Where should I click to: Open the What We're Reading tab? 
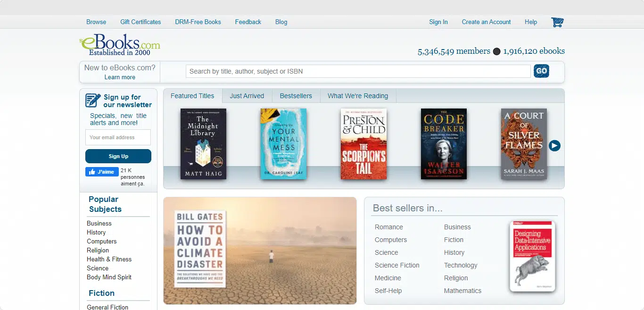pos(357,96)
